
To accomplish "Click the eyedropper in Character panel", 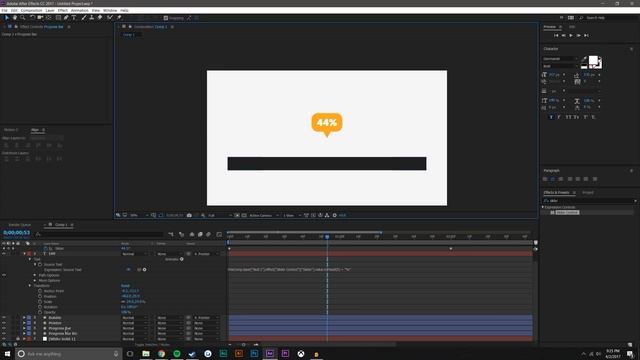I will click(x=584, y=59).
